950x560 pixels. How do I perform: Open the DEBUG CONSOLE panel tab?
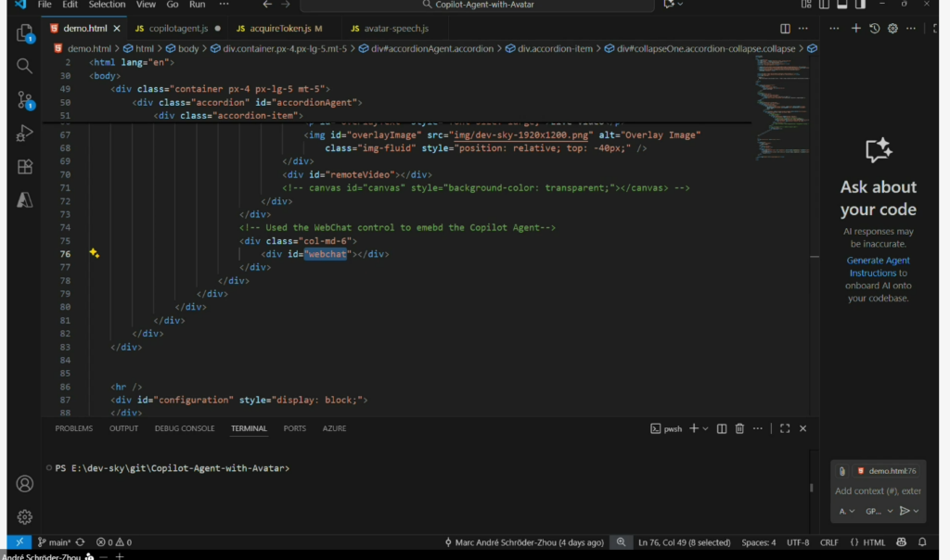click(185, 428)
